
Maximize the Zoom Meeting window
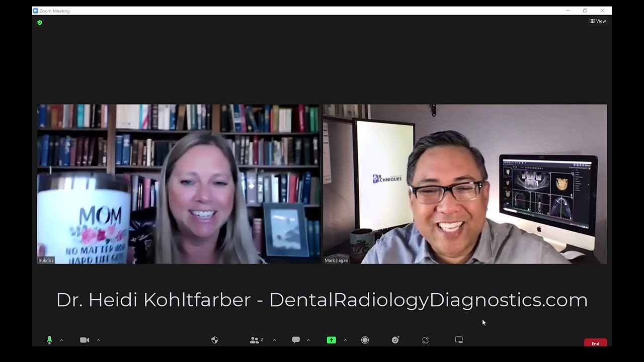pos(585,11)
